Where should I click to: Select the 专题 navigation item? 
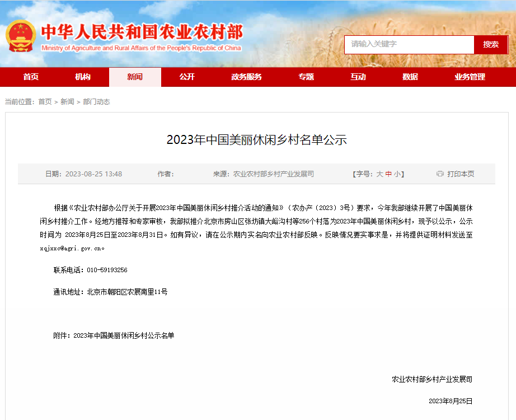306,77
